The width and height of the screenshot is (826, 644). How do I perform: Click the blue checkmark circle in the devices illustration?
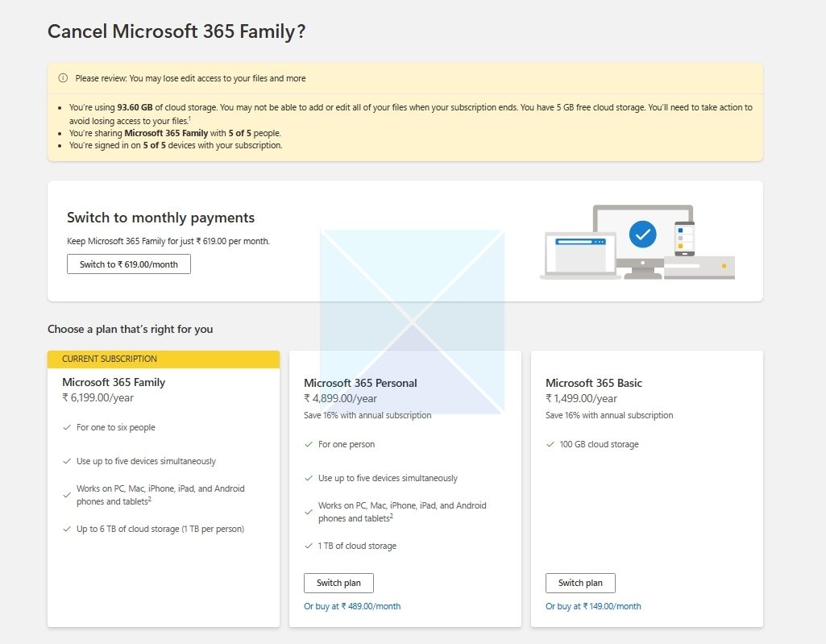click(642, 235)
